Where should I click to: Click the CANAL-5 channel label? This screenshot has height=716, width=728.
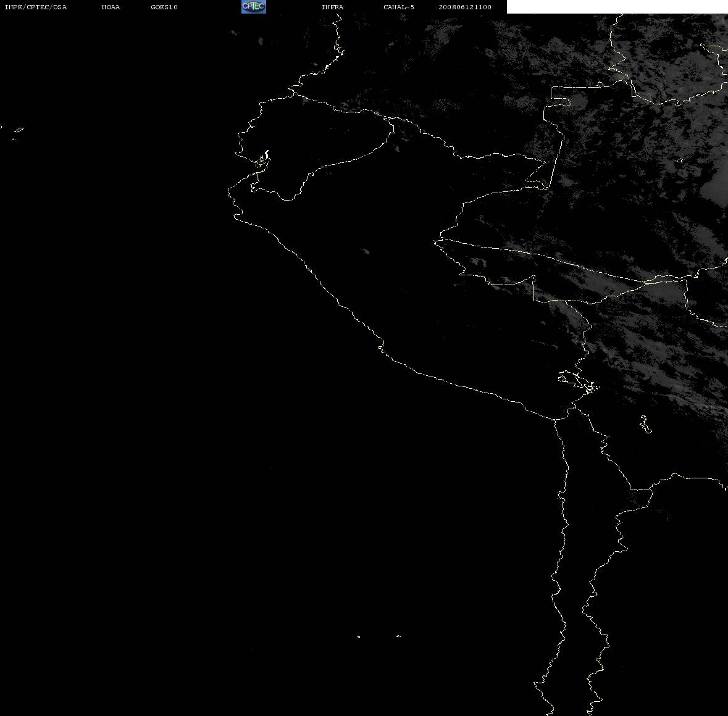399,7
